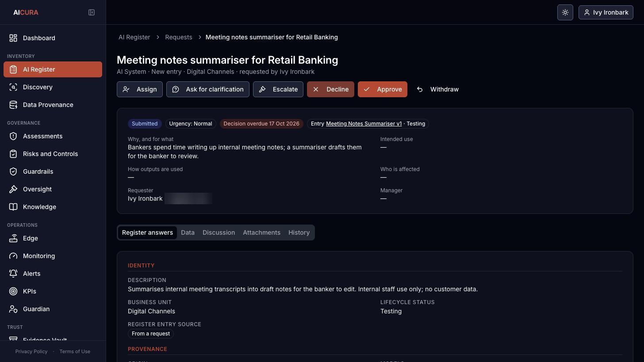
Task: Go to Requests breadcrumb
Action: (x=179, y=37)
